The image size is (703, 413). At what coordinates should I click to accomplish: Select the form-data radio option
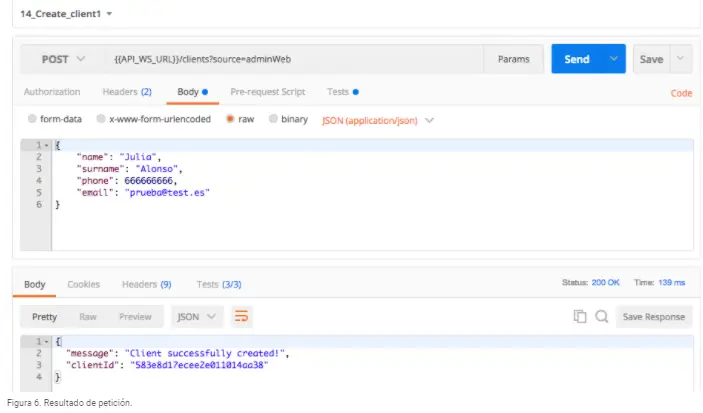(32, 119)
